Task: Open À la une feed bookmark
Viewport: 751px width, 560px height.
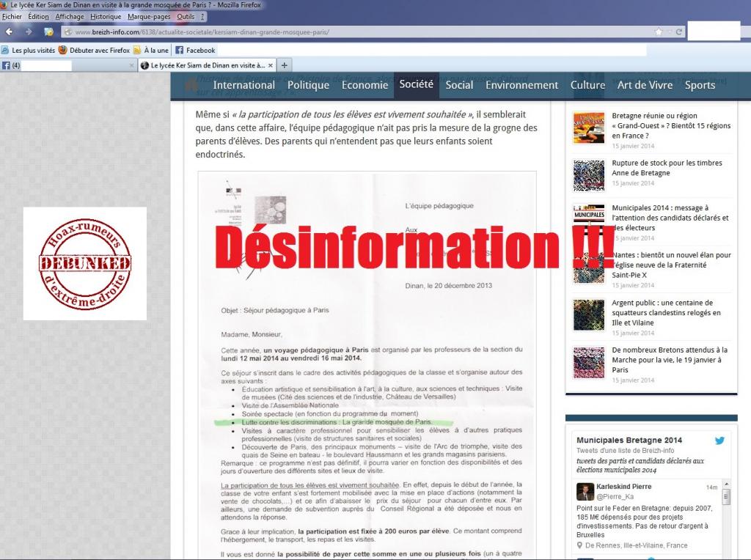Action: (151, 51)
